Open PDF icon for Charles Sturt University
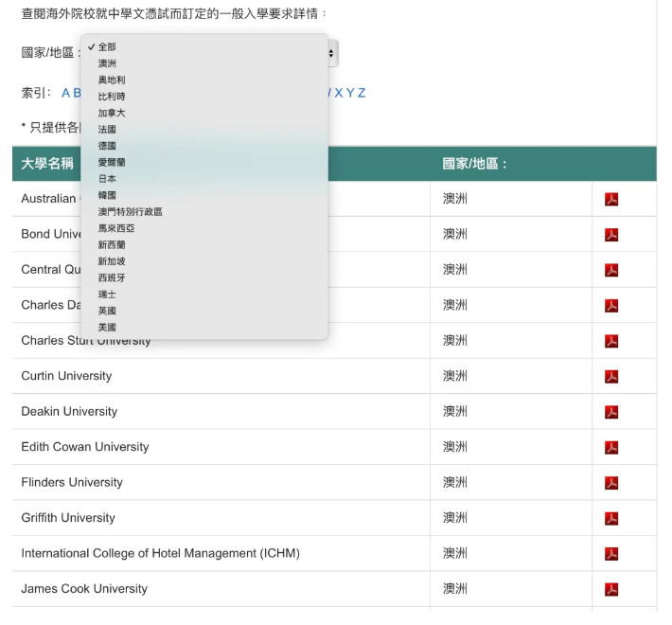672x625 pixels. click(x=611, y=341)
